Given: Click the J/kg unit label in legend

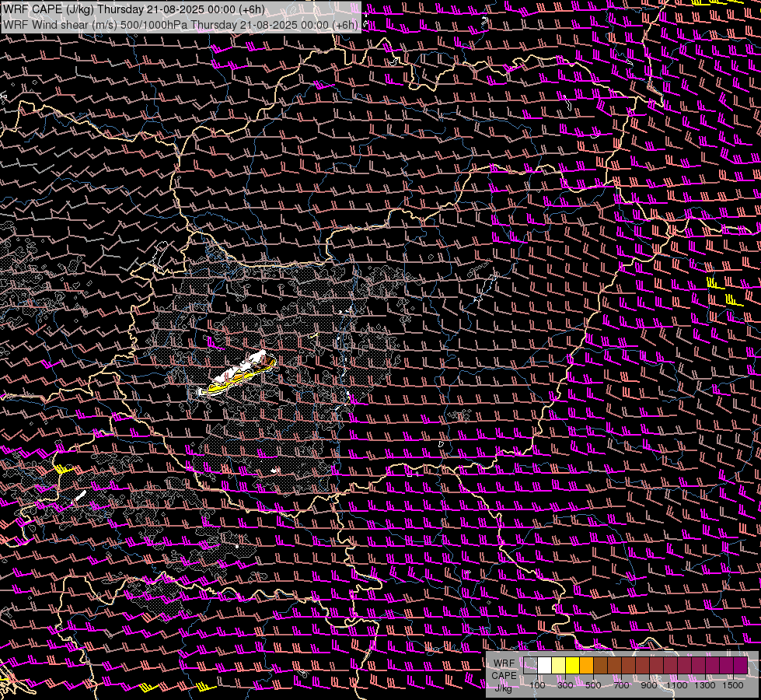Looking at the screenshot, I should tap(503, 688).
